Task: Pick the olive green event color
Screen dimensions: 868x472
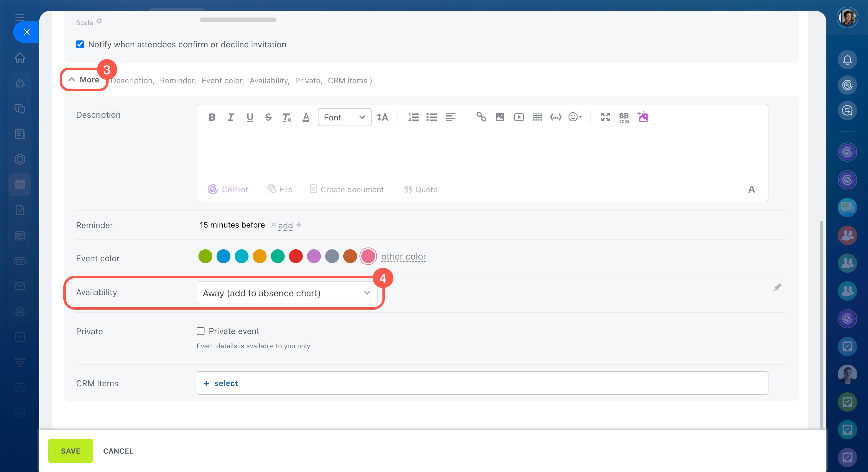Action: (x=205, y=256)
